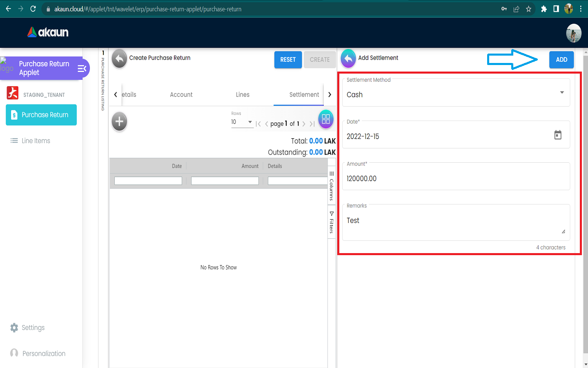Open Personalization from sidebar
Screen dimensions: 588x368
point(38,353)
